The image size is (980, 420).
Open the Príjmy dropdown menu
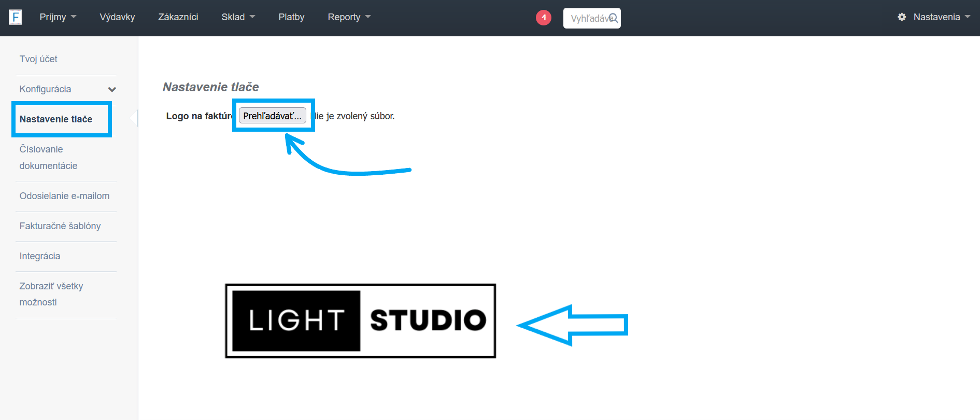(58, 17)
